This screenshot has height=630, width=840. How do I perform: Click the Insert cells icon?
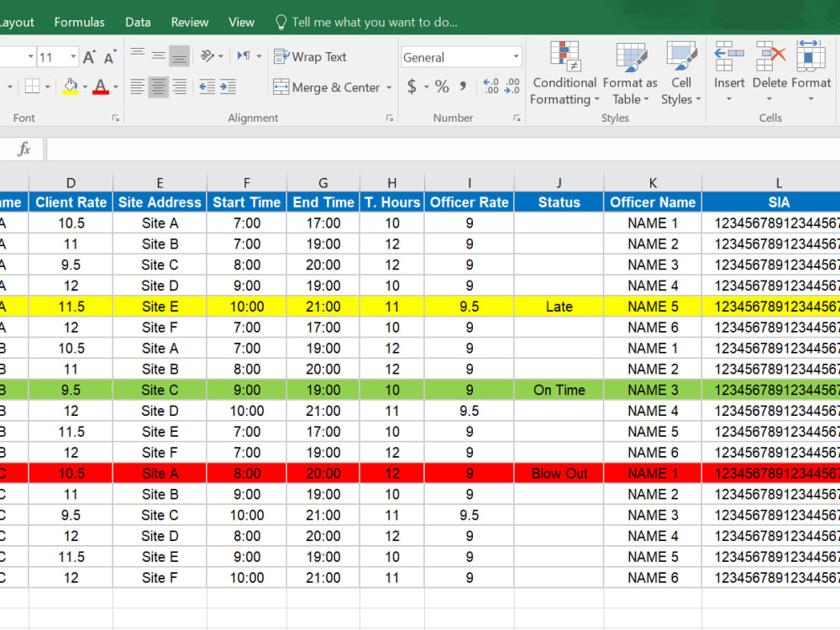coord(729,71)
